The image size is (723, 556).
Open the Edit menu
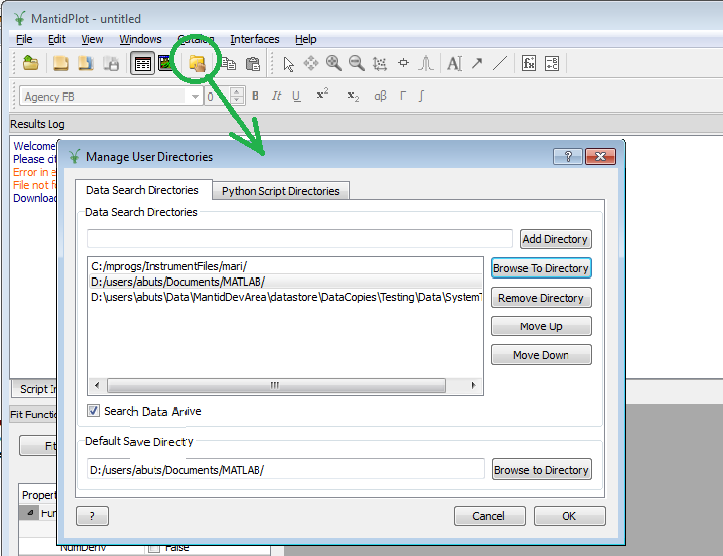[x=57, y=39]
